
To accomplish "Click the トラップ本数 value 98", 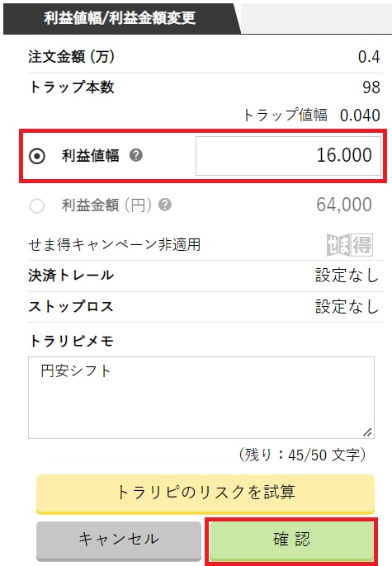I will pos(371,87).
